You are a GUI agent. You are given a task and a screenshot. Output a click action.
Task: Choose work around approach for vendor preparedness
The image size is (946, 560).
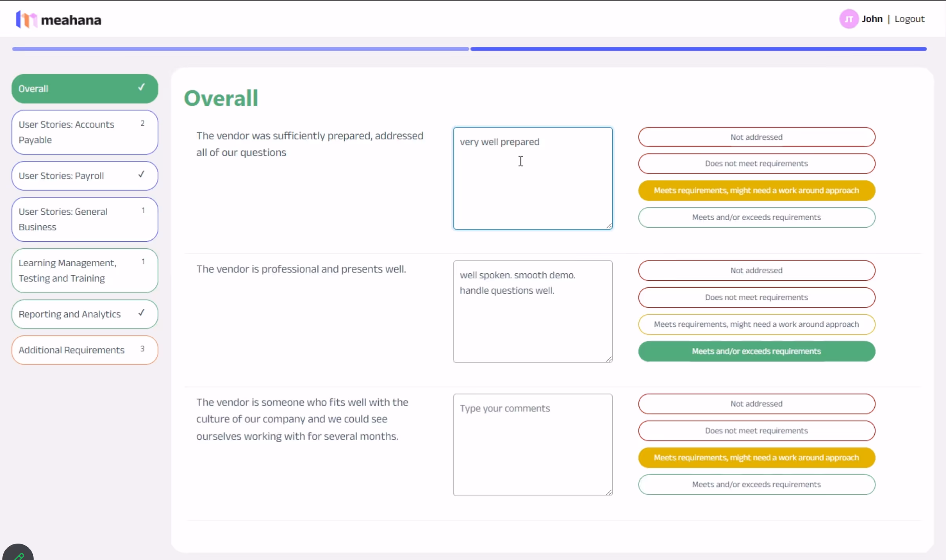point(757,190)
